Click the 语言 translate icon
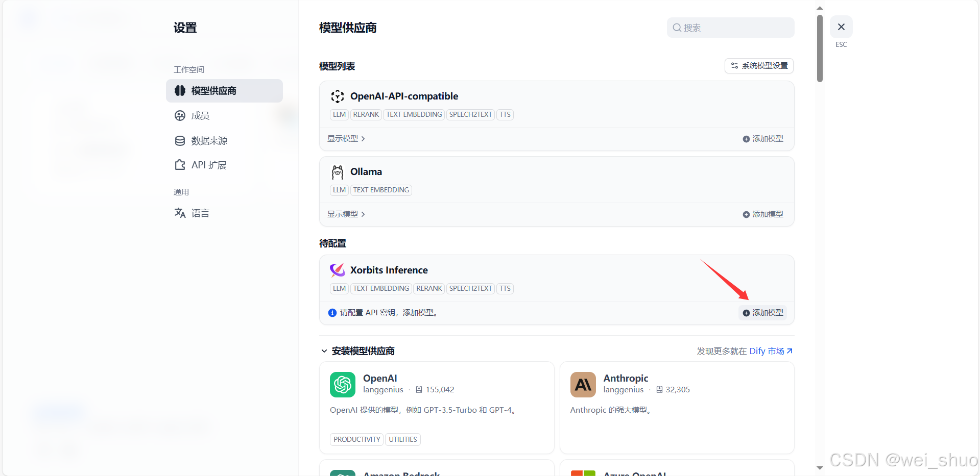This screenshot has width=980, height=476. coord(180,213)
